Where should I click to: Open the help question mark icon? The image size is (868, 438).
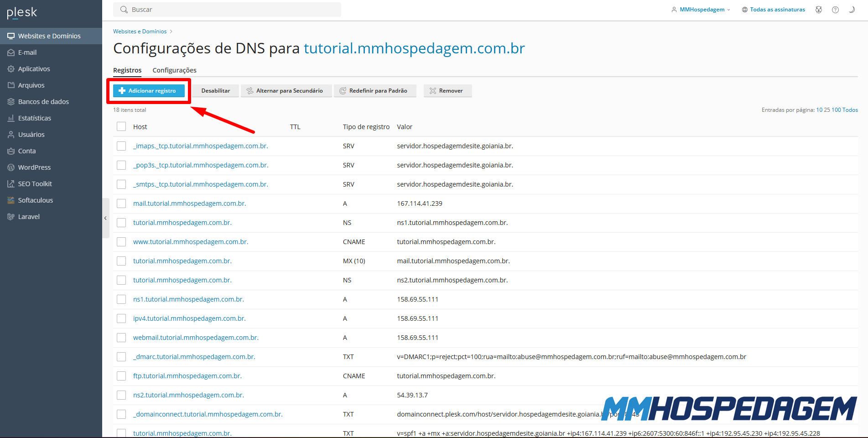[x=835, y=10]
